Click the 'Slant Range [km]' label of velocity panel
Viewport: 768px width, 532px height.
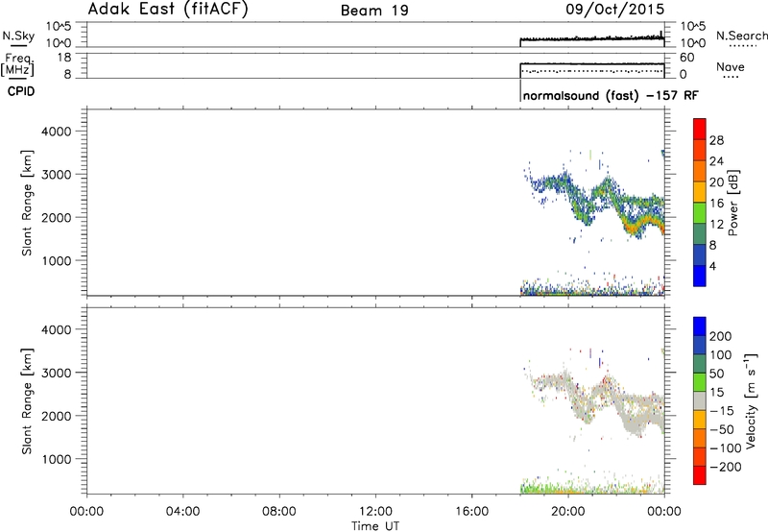click(x=27, y=401)
